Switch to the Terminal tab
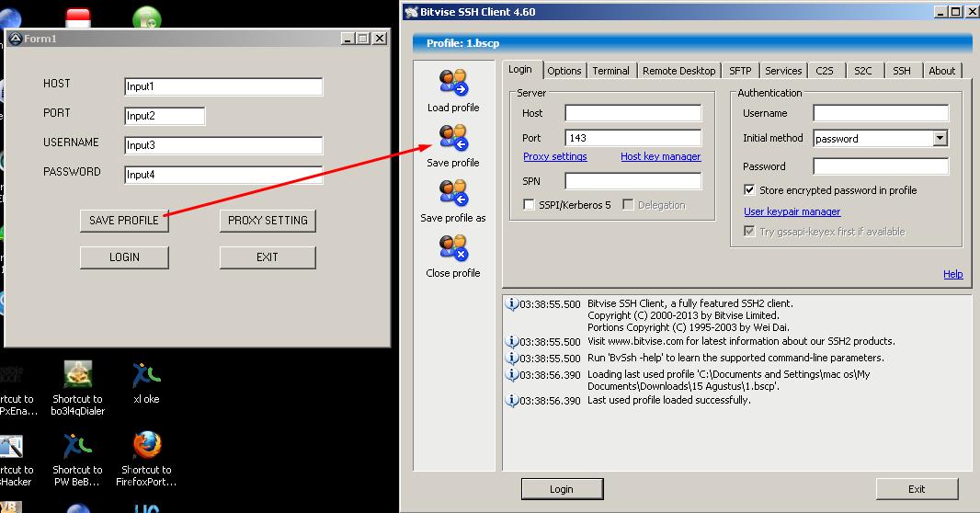Screen dimensions: 980x513 [x=610, y=71]
